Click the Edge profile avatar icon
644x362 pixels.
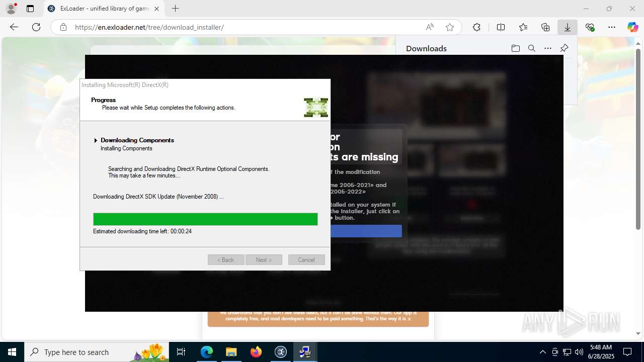coord(11,8)
